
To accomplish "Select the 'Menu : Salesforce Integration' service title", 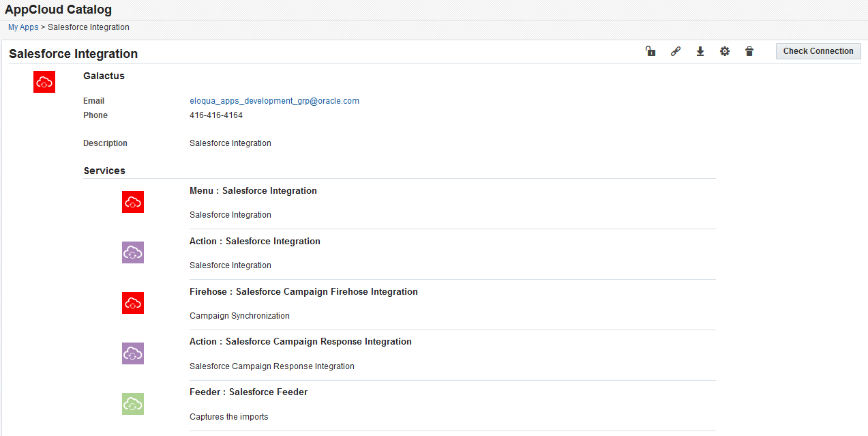I will pos(253,191).
